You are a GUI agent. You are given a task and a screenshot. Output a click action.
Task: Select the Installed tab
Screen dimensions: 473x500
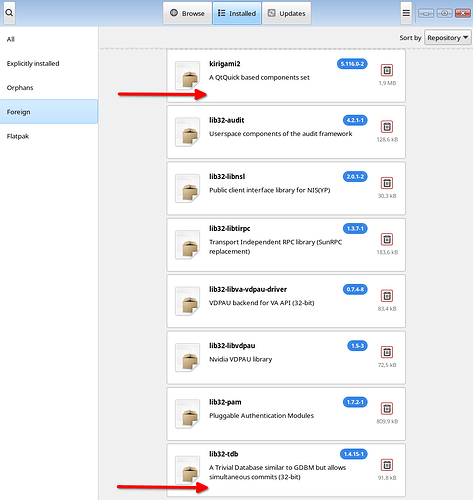pyautogui.click(x=237, y=13)
